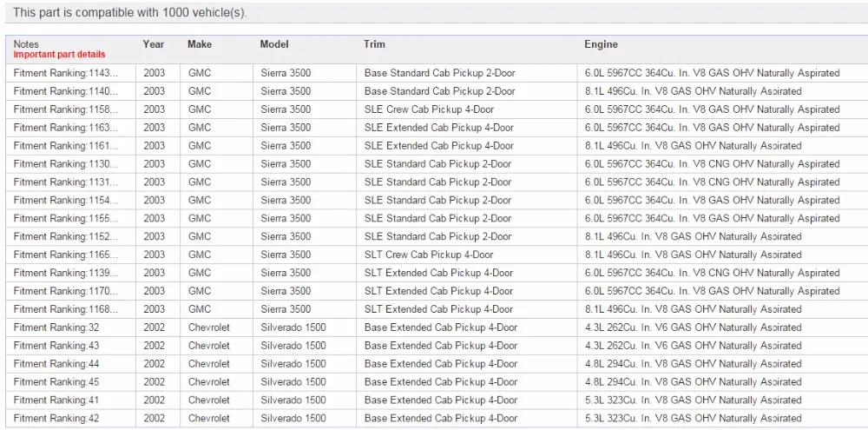The height and width of the screenshot is (430, 868).
Task: Select the Fitment Ranking:1130... notes cell
Action: (71, 164)
